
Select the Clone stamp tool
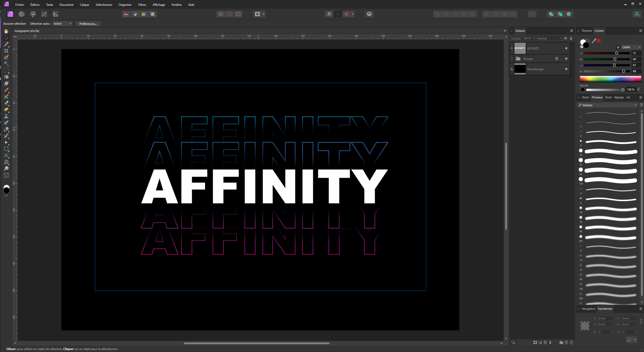click(6, 116)
